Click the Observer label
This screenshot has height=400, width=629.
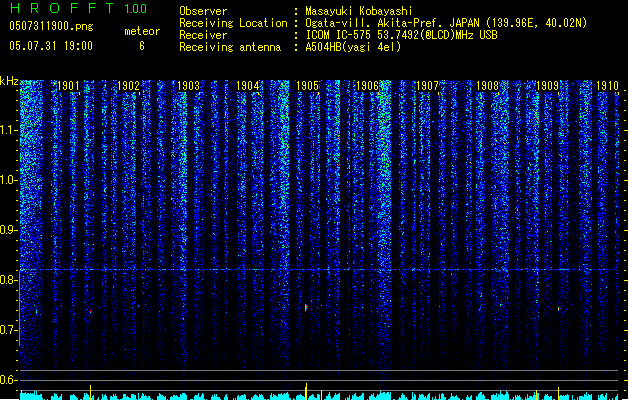[x=203, y=11]
